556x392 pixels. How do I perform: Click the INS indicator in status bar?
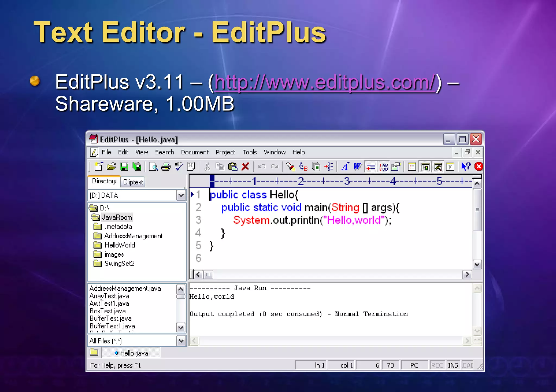click(x=453, y=365)
